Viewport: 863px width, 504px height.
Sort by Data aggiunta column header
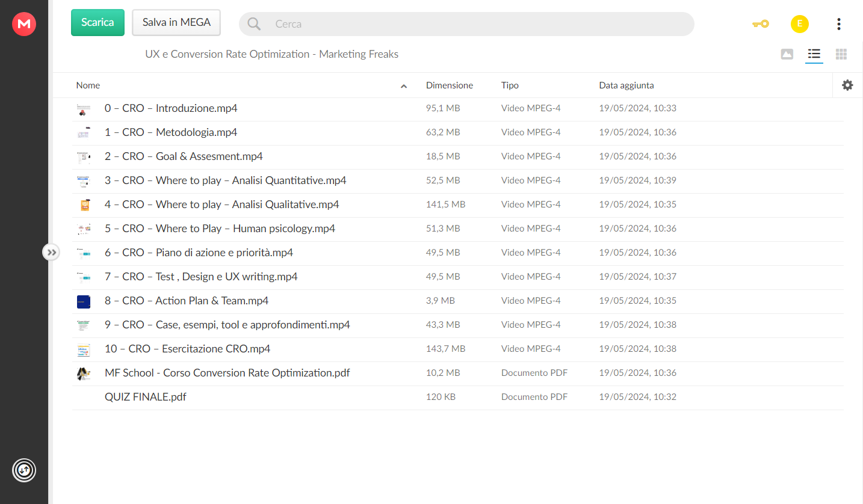626,85
